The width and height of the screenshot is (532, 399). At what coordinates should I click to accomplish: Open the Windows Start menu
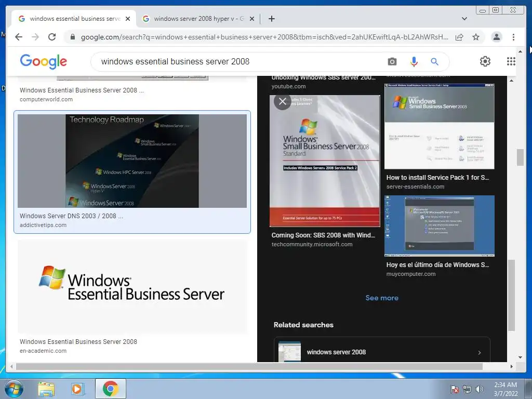pos(14,389)
